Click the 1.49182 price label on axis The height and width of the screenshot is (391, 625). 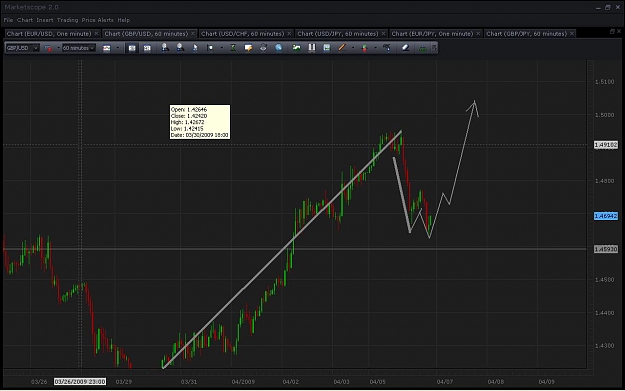tap(606, 145)
